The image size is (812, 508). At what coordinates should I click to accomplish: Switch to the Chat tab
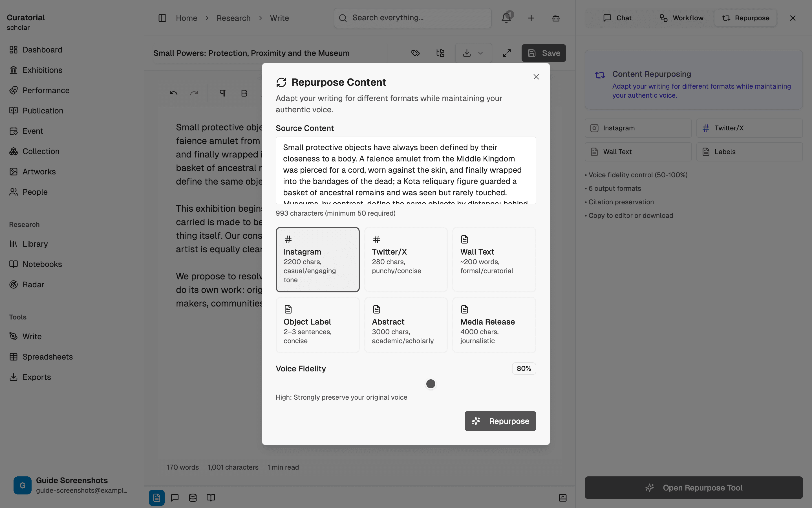pos(617,18)
